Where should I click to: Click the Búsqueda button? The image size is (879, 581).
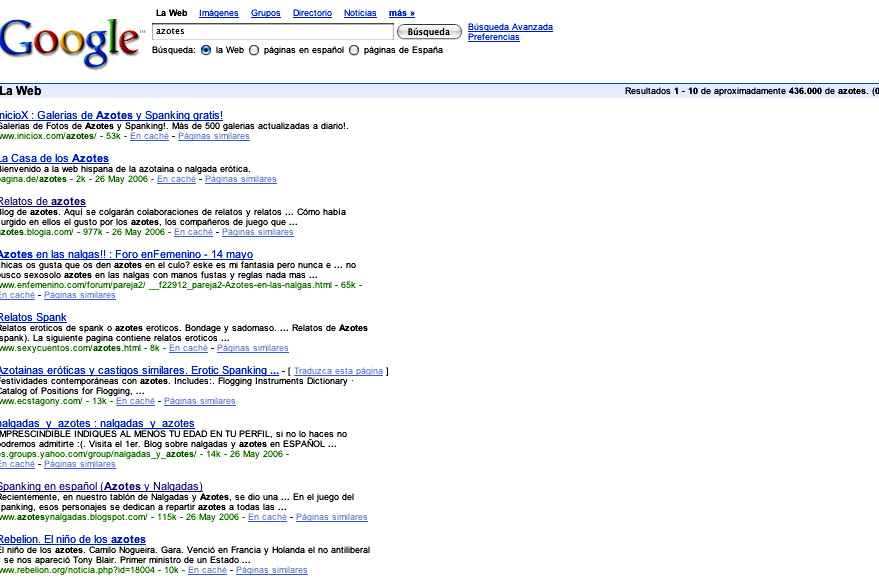tap(429, 32)
